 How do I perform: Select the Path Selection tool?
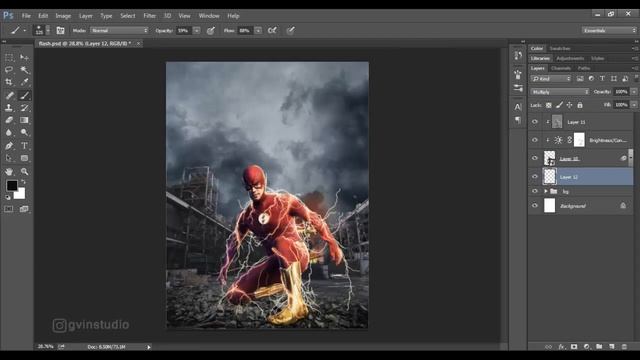click(9, 158)
